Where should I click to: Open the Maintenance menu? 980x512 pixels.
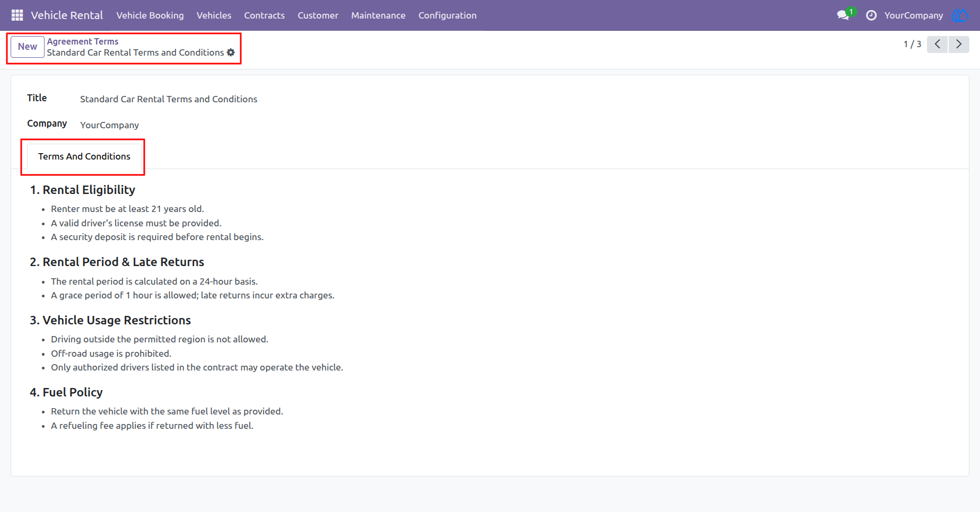point(378,15)
